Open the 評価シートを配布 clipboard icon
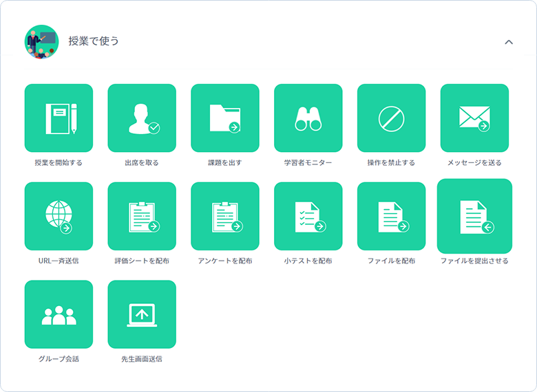Viewport: 537px width, 392px height. [142, 216]
